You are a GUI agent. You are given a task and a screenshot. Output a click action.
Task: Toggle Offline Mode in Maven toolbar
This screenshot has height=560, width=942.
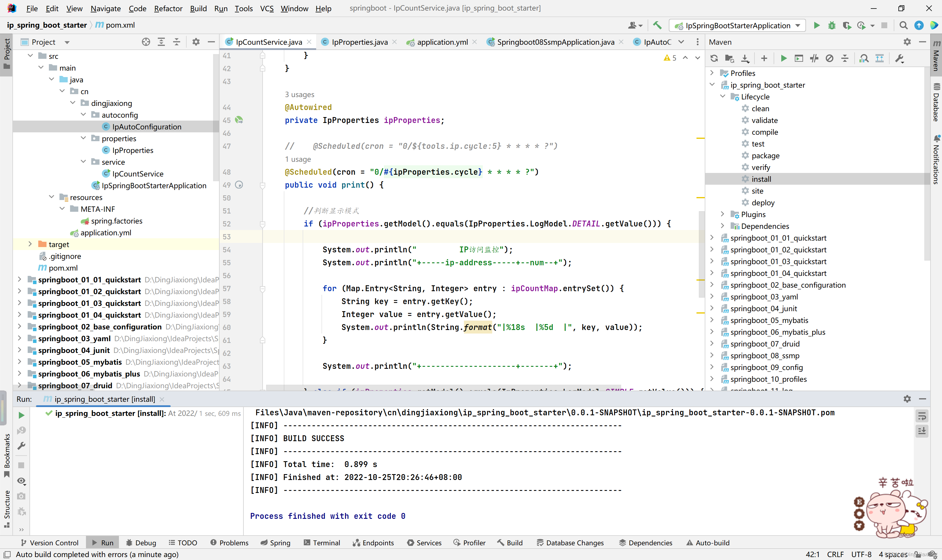tap(814, 59)
